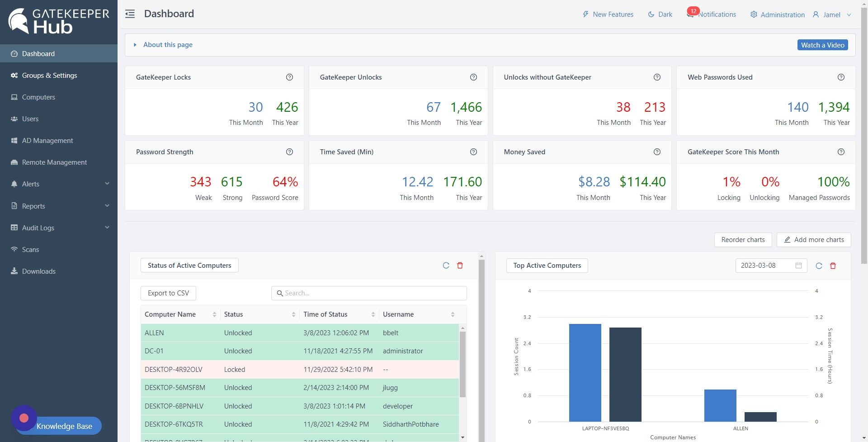Viewport: 868px width, 442px height.
Task: Click the LAPTOP-NF3VE5BQ session count bar
Action: tap(585, 373)
